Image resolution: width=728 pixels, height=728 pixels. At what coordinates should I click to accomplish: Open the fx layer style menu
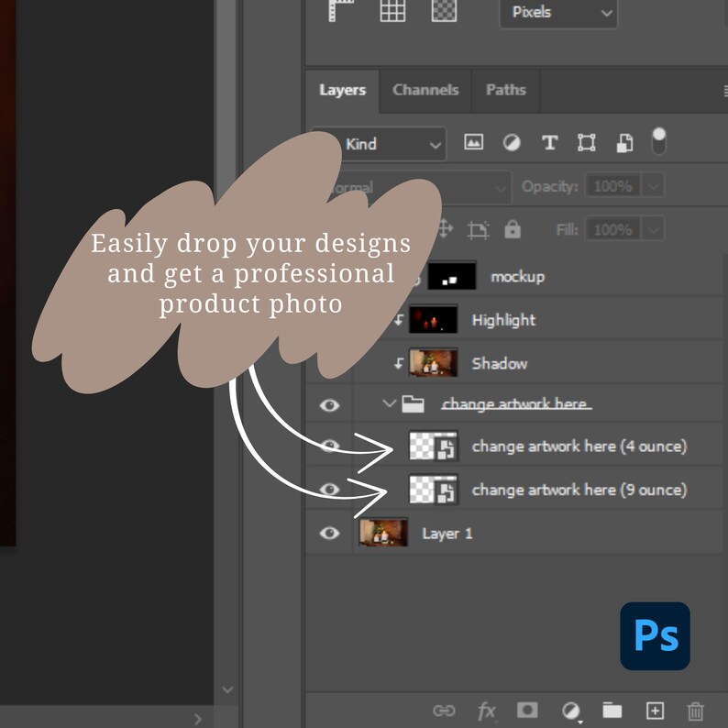[487, 711]
